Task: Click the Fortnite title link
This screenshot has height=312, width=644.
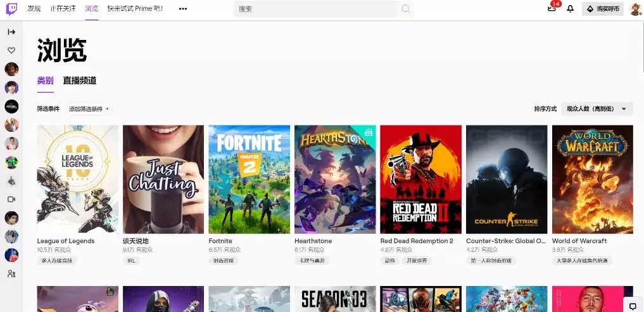Action: (x=220, y=241)
